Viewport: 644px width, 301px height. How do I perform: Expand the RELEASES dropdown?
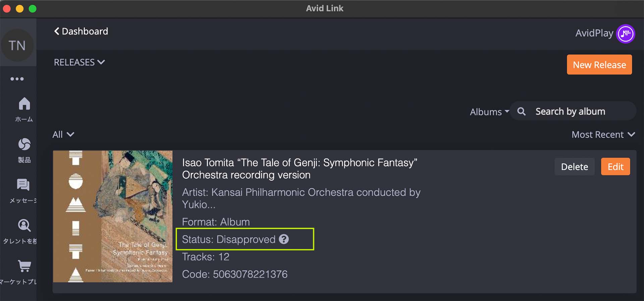tap(79, 62)
